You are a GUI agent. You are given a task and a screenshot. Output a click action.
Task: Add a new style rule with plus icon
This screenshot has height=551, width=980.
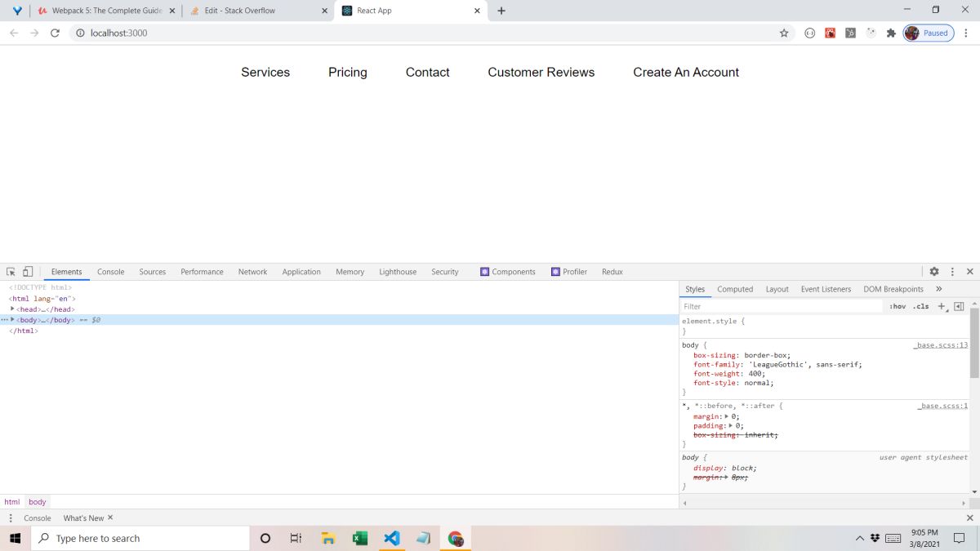[942, 306]
